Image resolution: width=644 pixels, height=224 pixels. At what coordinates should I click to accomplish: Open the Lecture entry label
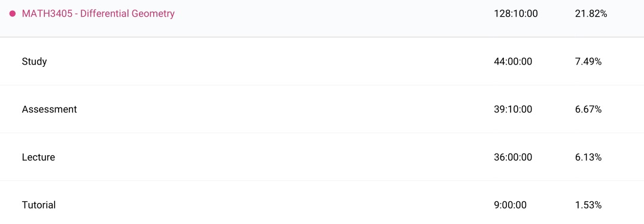point(38,157)
